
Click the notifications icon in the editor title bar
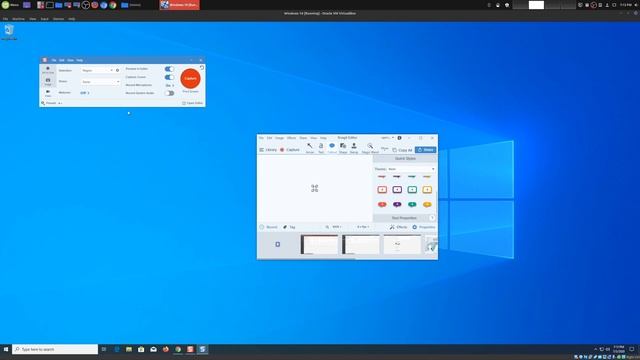pyautogui.click(x=400, y=138)
